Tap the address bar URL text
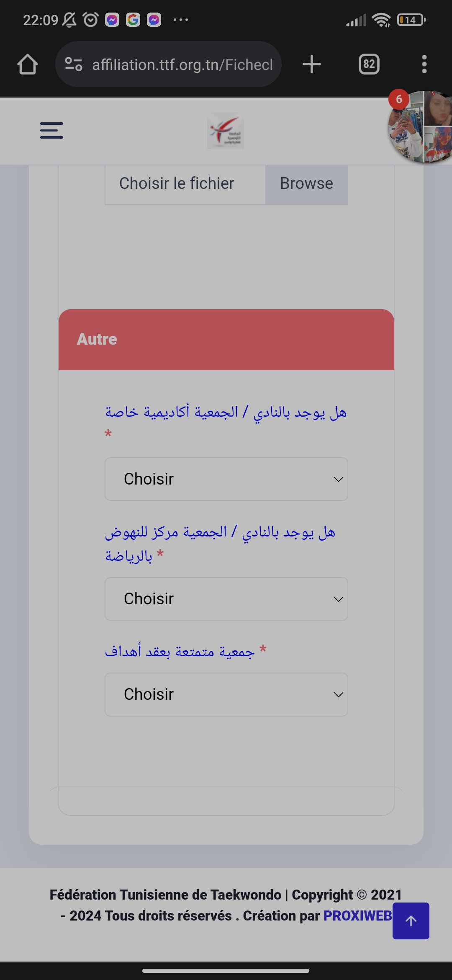 (x=182, y=64)
